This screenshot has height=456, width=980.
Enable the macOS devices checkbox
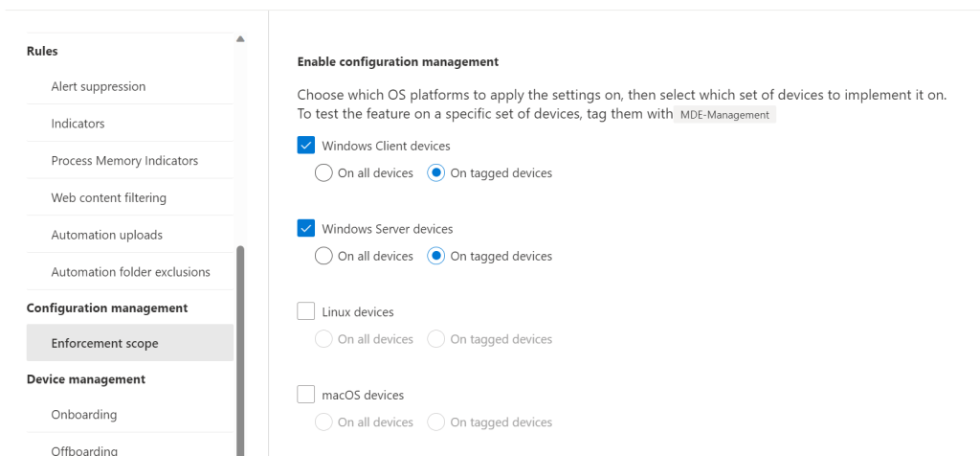[306, 395]
